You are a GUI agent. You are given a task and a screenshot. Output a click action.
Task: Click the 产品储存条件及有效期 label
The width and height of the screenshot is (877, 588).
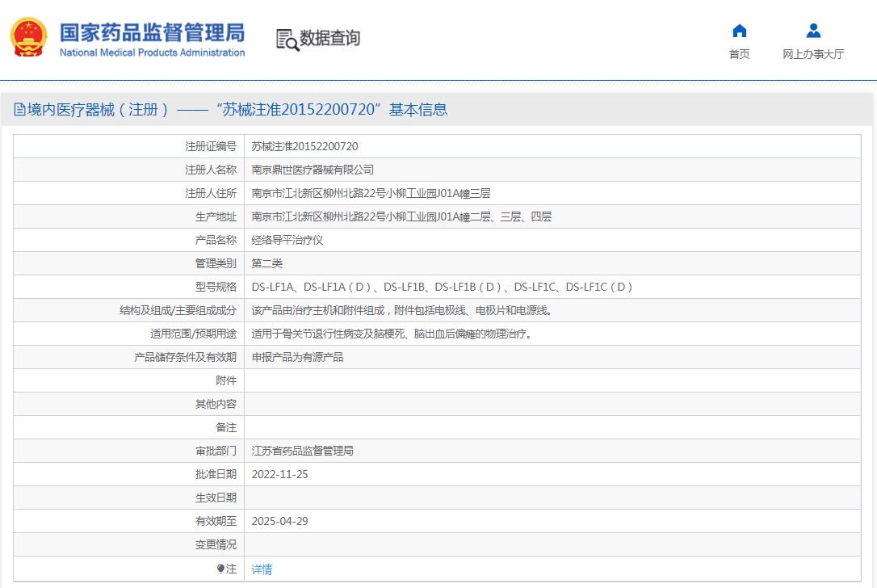[185, 358]
